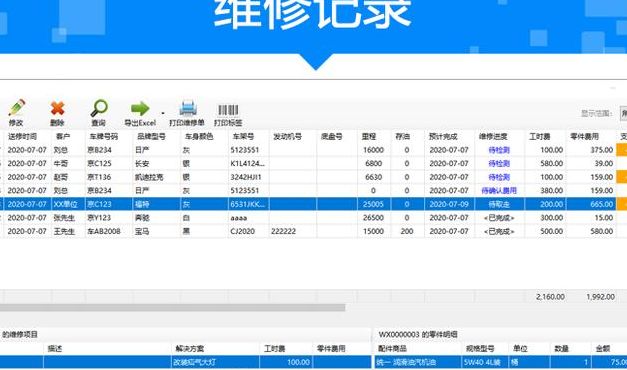The image size is (627, 370).
Task: Click expected completion date 2020-07-09
Action: (449, 204)
